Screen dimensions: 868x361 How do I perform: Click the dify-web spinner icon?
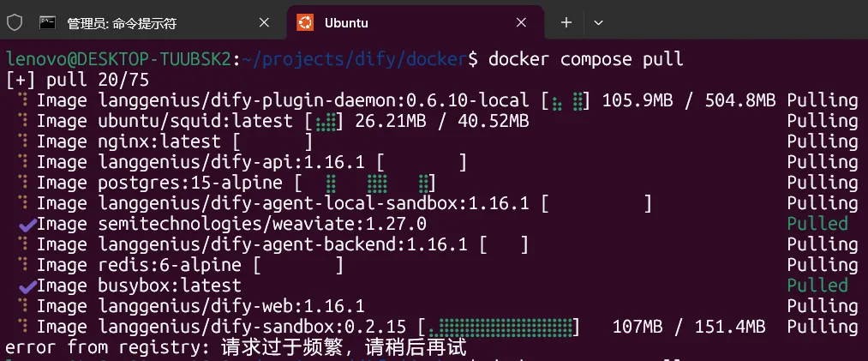(x=23, y=305)
